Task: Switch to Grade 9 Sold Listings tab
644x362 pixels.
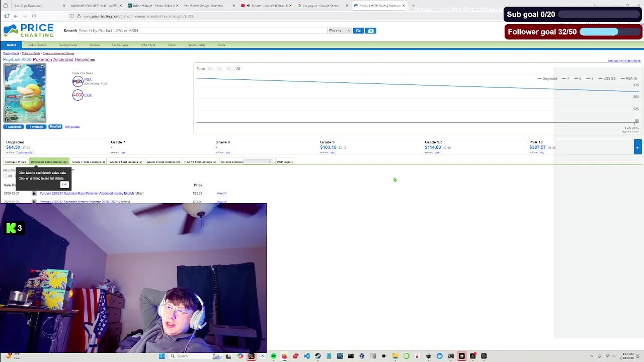Action: (163, 162)
